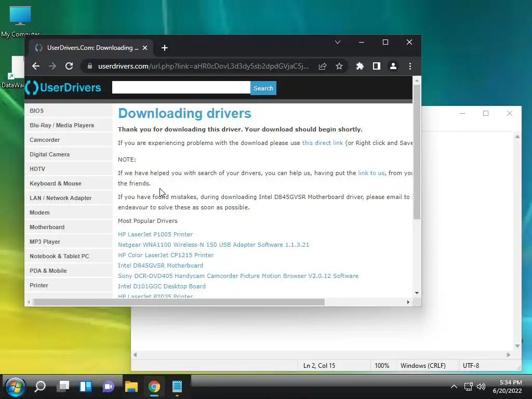Open Chrome three-dot menu
The height and width of the screenshot is (399, 532).
pyautogui.click(x=410, y=66)
